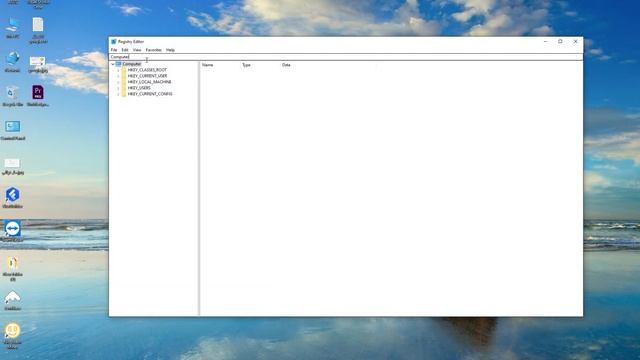The width and height of the screenshot is (640, 360).
Task: Select the HKEY_CURRENT_USER key label
Action: tap(147, 76)
